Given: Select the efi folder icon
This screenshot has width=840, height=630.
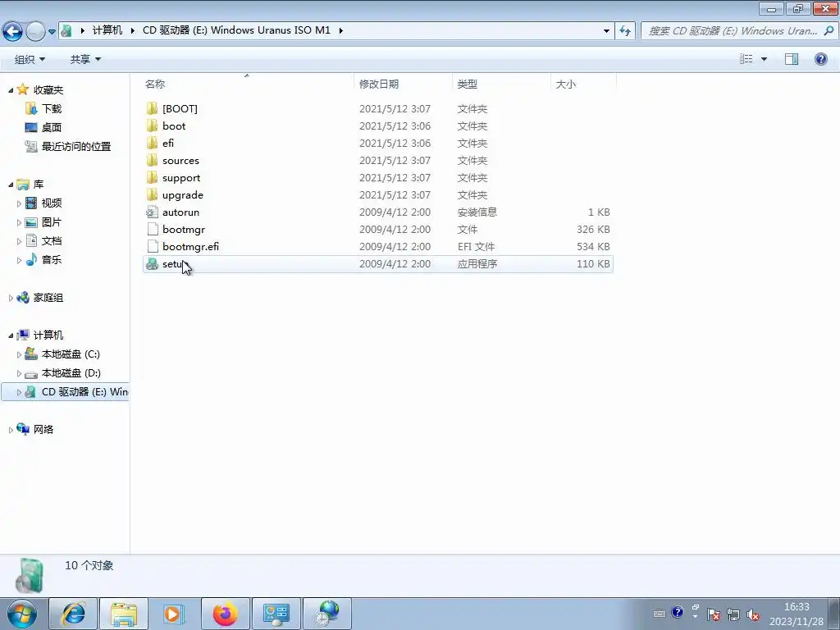Looking at the screenshot, I should pos(152,143).
